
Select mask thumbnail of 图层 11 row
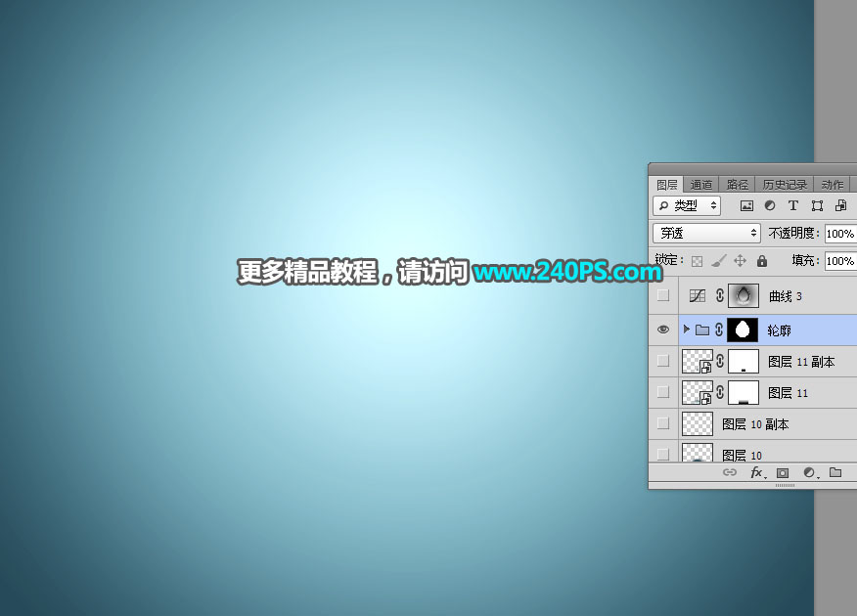[x=744, y=393]
